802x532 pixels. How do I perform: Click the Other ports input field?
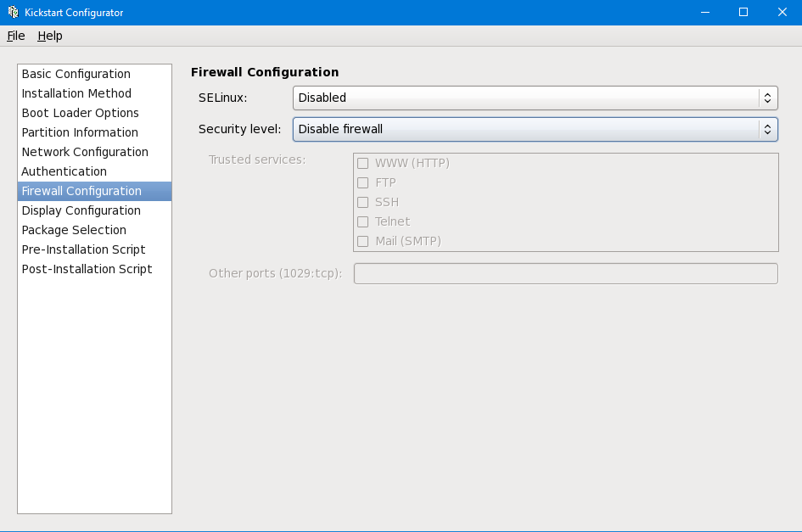(x=565, y=273)
